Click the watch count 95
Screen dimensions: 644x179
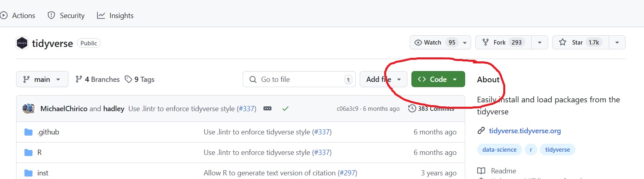452,43
